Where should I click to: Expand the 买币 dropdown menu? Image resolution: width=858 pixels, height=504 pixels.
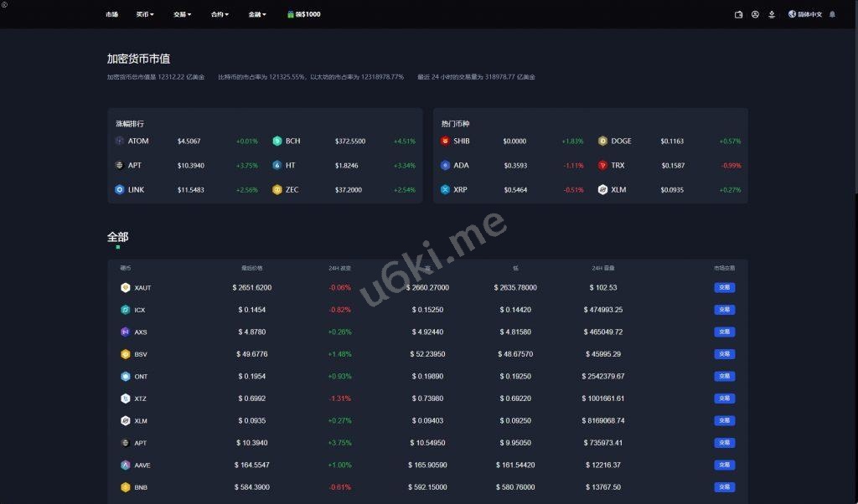pos(145,14)
